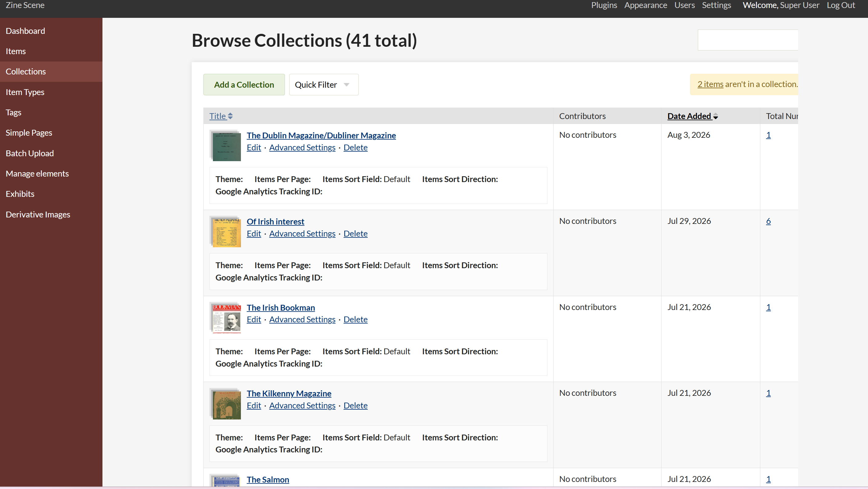Expand the Quick Filter dropdown
868x489 pixels.
point(323,85)
